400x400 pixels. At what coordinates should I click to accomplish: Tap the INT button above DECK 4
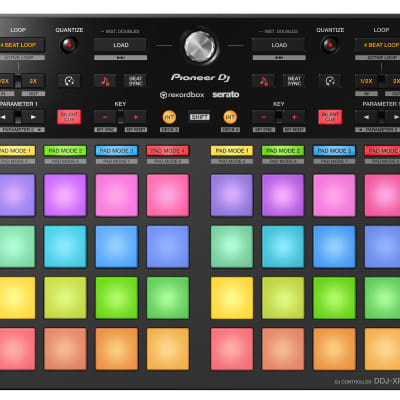[230, 117]
